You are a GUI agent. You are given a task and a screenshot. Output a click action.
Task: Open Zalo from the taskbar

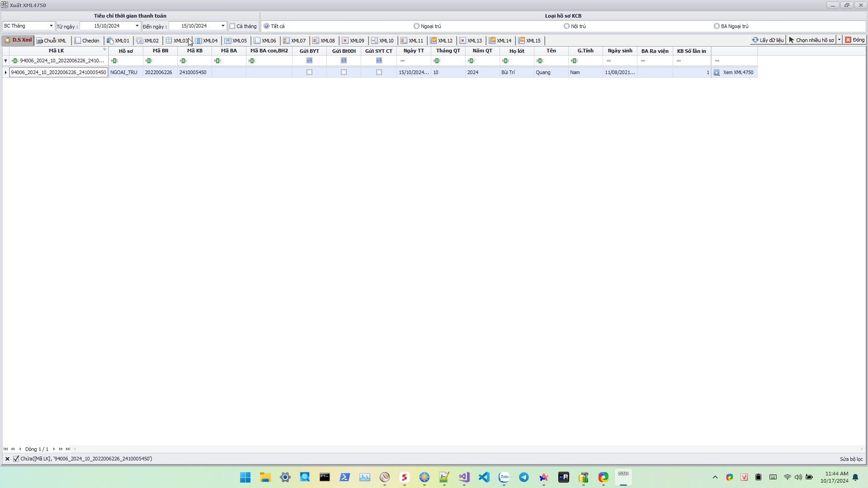click(x=504, y=477)
